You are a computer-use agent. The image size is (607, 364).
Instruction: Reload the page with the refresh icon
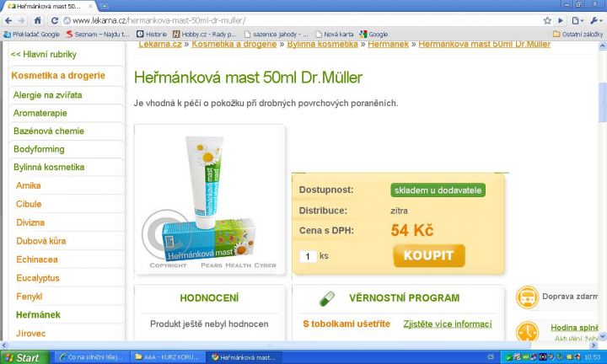55,21
